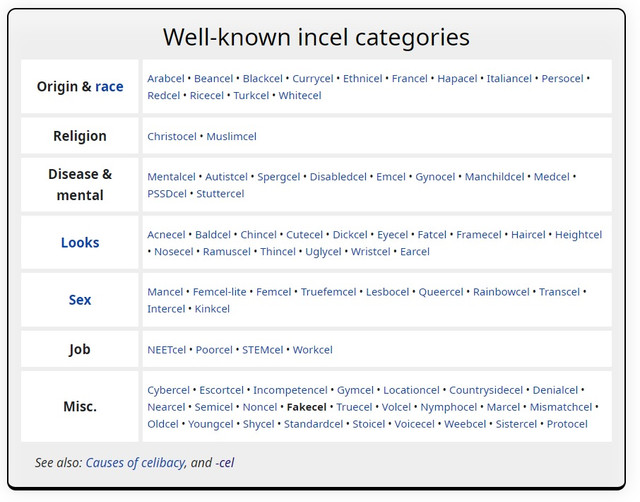Open the Sex category heading link
640x502 pixels.
(80, 300)
